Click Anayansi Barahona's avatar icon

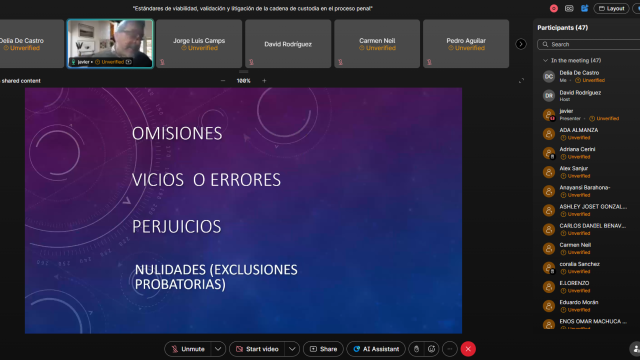(549, 191)
